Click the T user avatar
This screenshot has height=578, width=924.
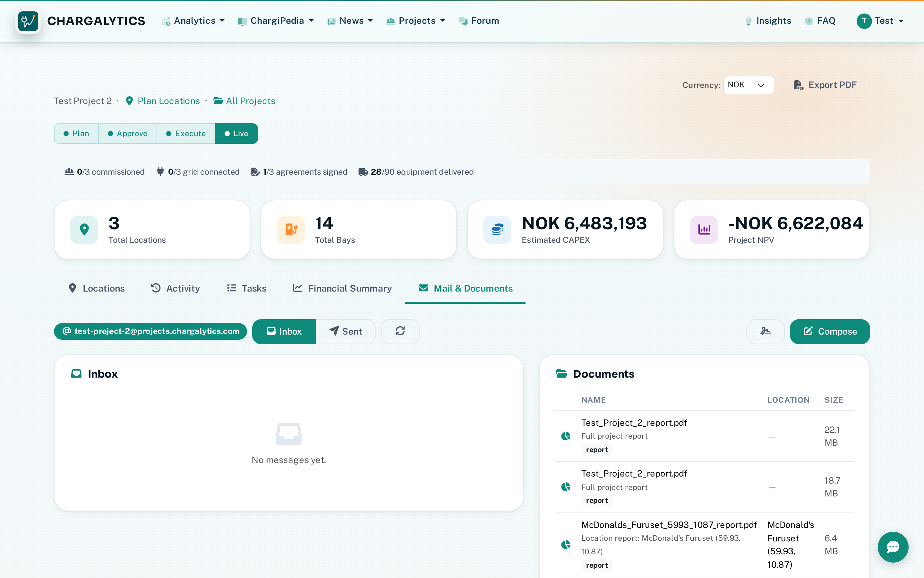(x=864, y=21)
